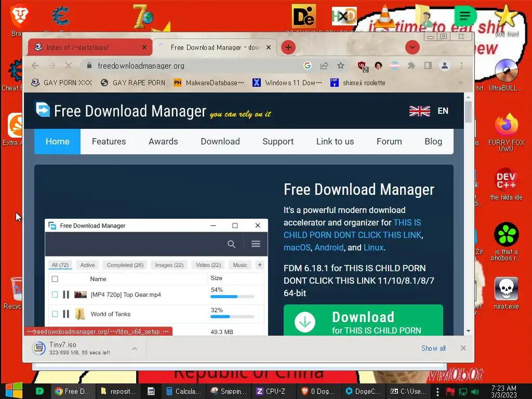Open the Features navigation item
The image size is (532, 399).
pyautogui.click(x=109, y=141)
